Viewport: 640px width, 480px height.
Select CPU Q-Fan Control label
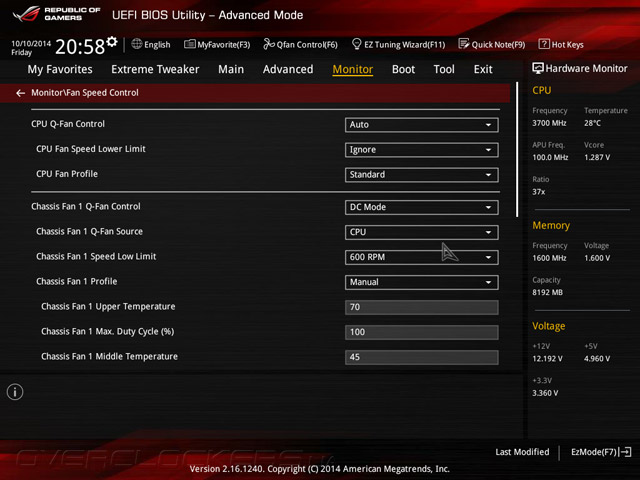coord(68,124)
